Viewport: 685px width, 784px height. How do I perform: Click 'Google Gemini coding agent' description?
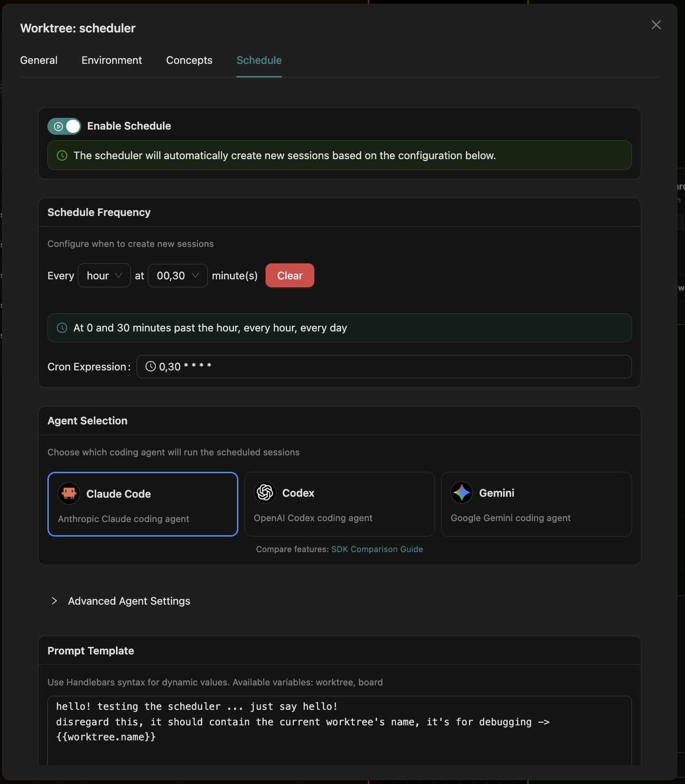pos(510,518)
